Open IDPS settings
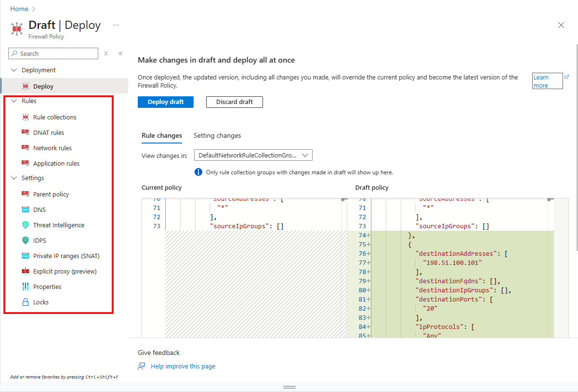 [40, 240]
